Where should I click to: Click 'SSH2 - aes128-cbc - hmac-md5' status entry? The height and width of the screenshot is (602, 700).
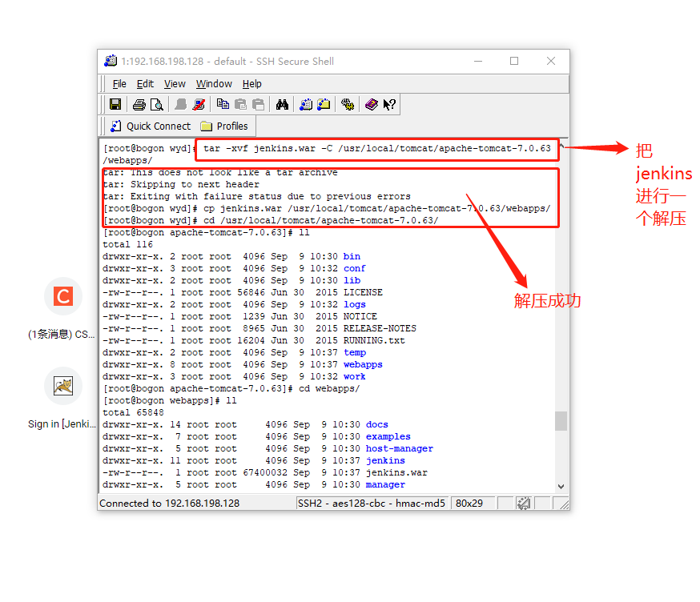pos(372,504)
